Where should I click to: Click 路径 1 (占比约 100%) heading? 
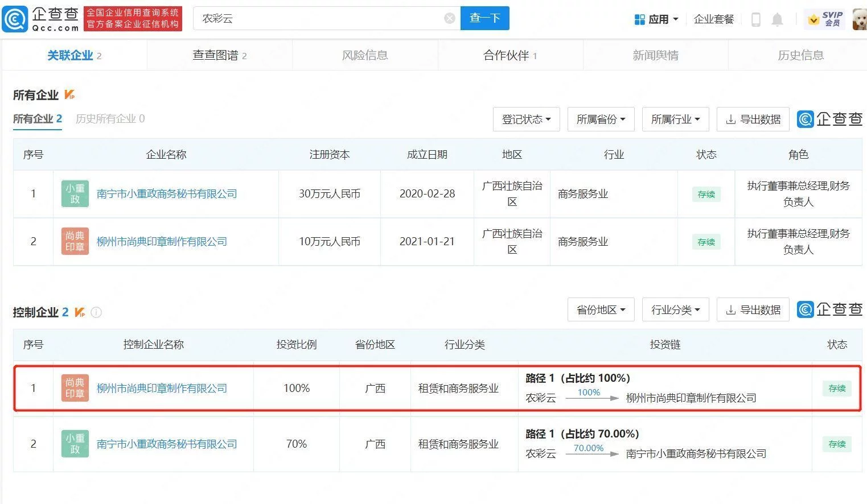[578, 378]
